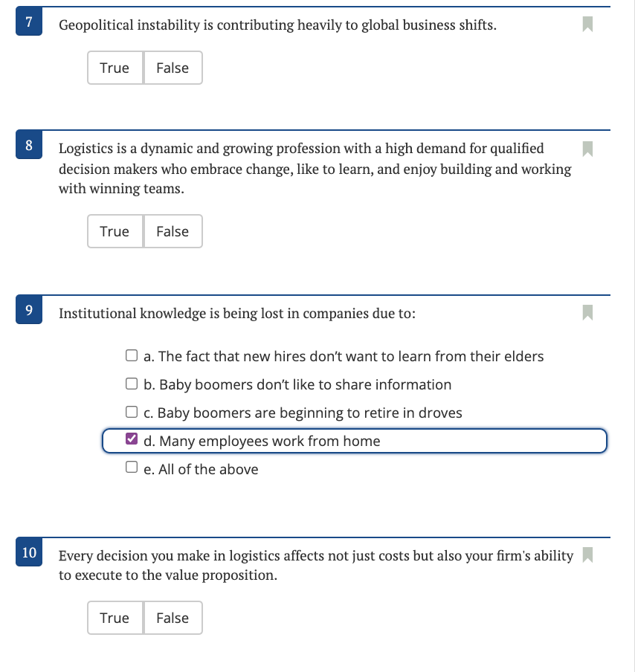
Task: Click the question 7 number badge
Action: [29, 19]
